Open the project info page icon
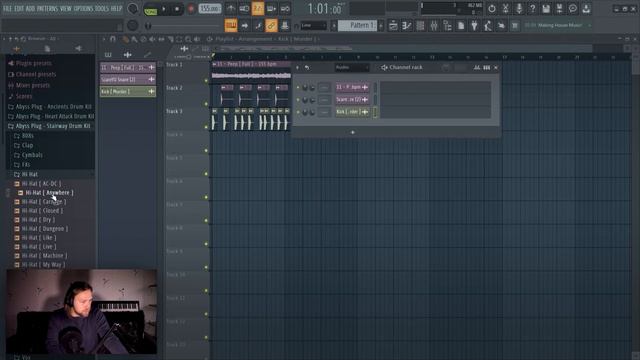 [x=461, y=26]
